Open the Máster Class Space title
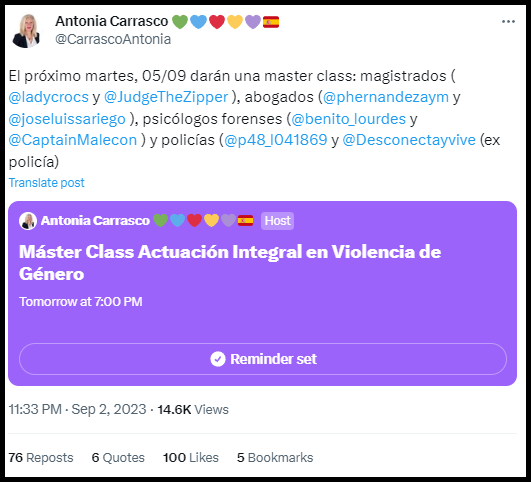Image resolution: width=531 pixels, height=482 pixels. tap(230, 263)
